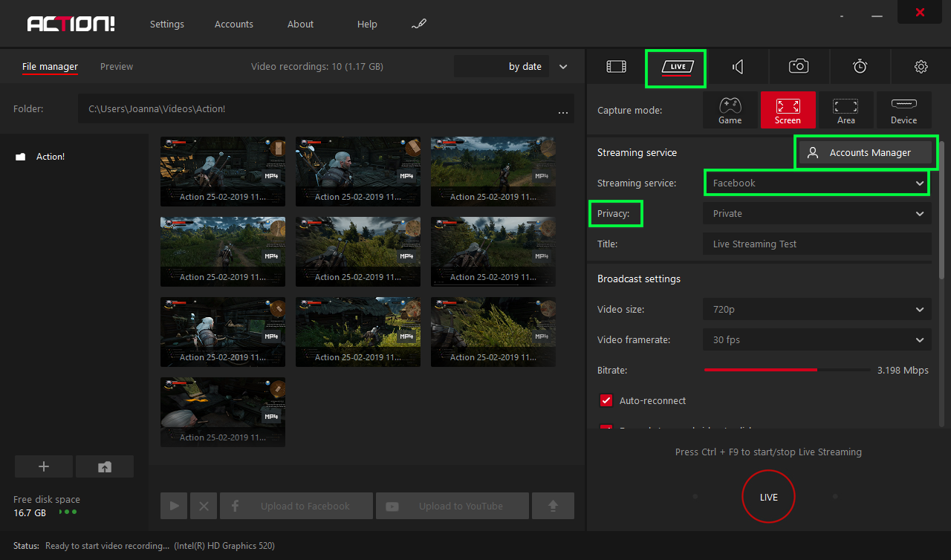The height and width of the screenshot is (560, 951).
Task: Toggle the Auto-reconnect checkbox
Action: coord(606,400)
